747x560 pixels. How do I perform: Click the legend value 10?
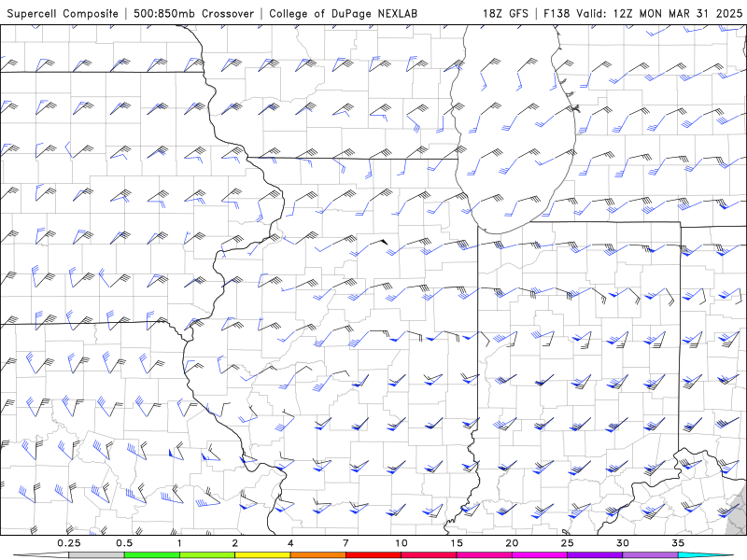point(402,543)
